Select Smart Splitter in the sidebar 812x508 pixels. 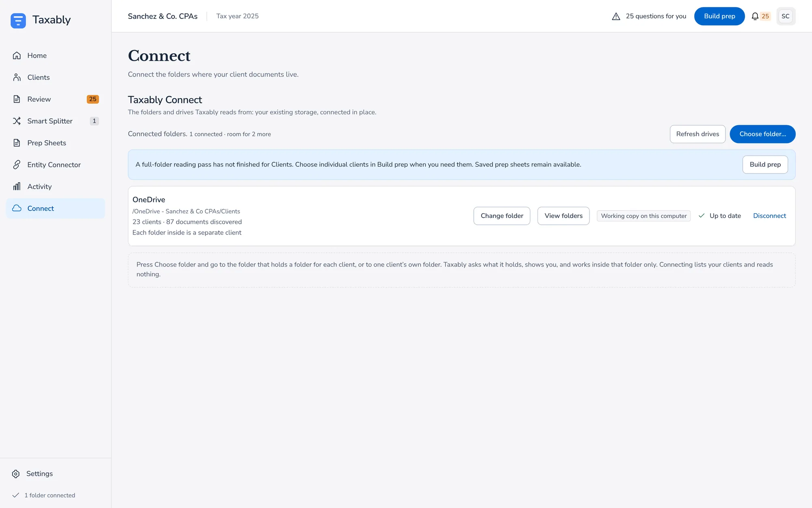coord(56,121)
